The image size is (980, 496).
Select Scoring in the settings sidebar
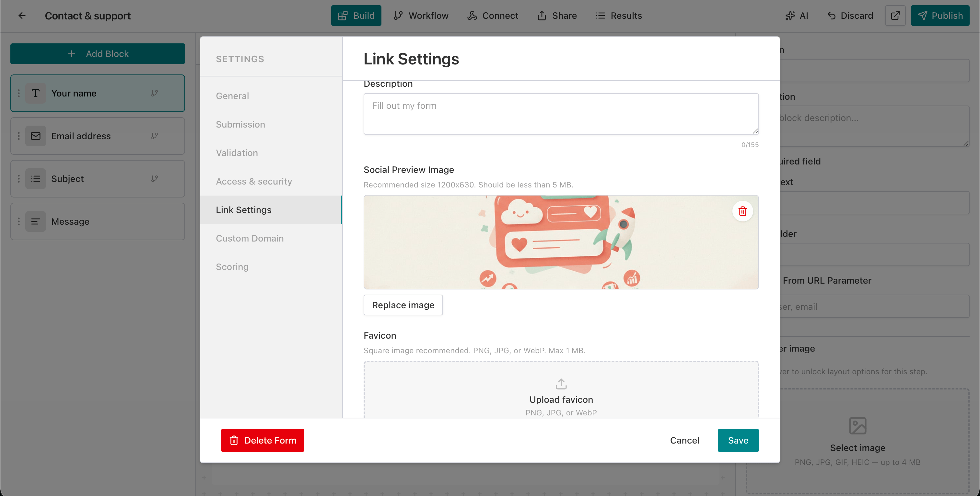tap(232, 267)
